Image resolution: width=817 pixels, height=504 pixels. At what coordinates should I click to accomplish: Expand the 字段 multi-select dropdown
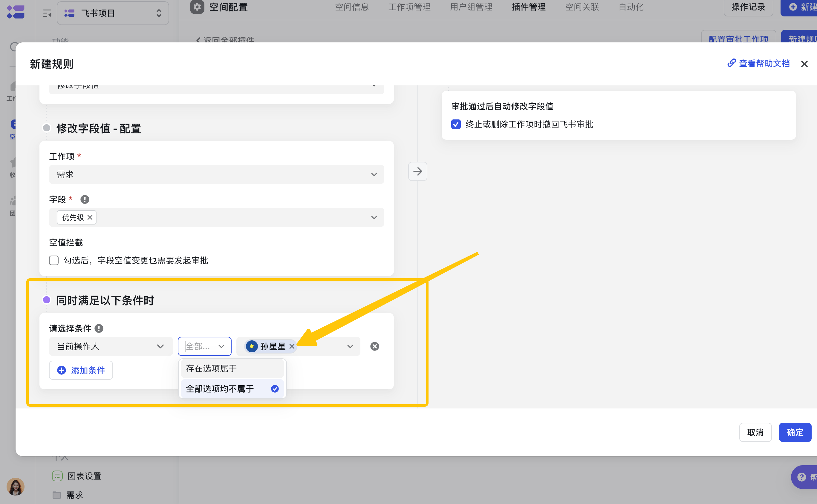click(217, 217)
